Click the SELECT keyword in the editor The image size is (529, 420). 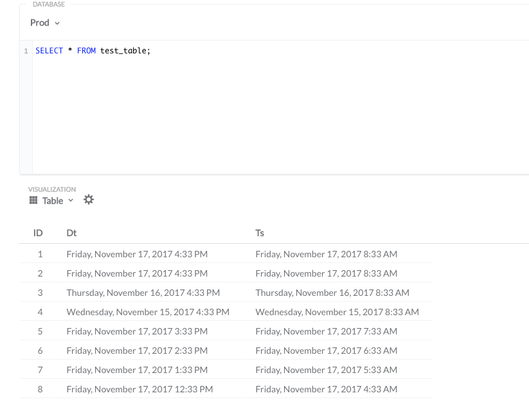tap(49, 50)
